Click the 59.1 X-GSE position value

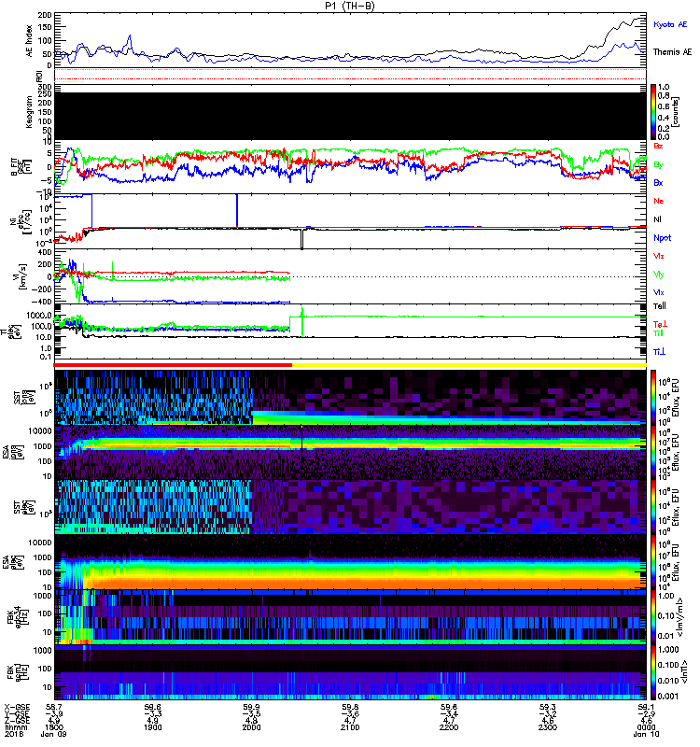pyautogui.click(x=646, y=708)
